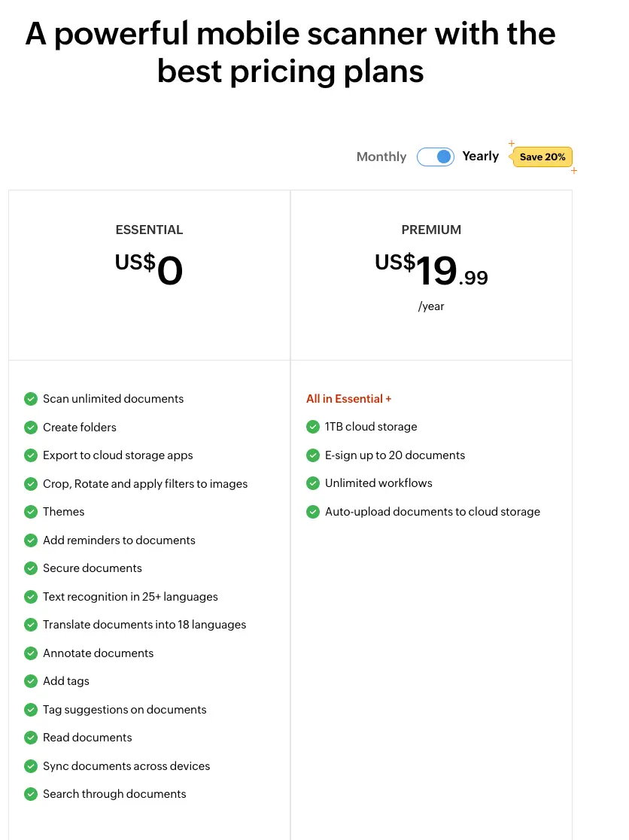This screenshot has height=840, width=629.
Task: Click Text recognition in 25+ languages feature
Action: pyautogui.click(x=130, y=597)
